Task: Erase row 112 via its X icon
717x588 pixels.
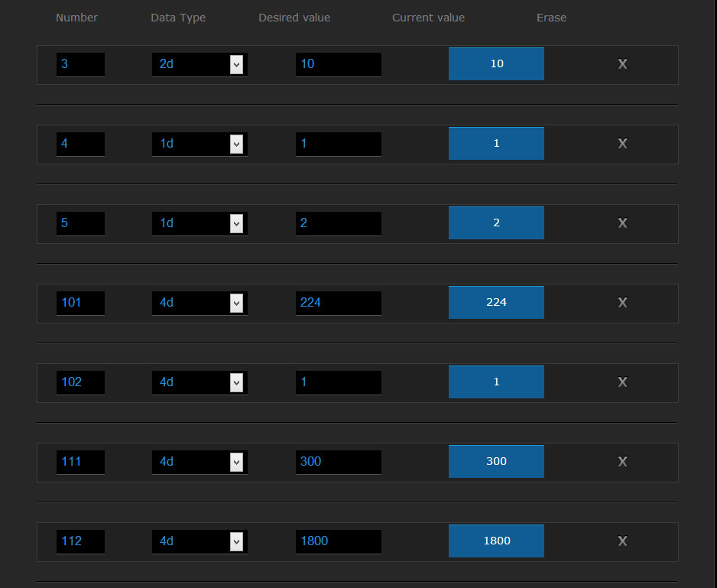Action: coord(622,541)
